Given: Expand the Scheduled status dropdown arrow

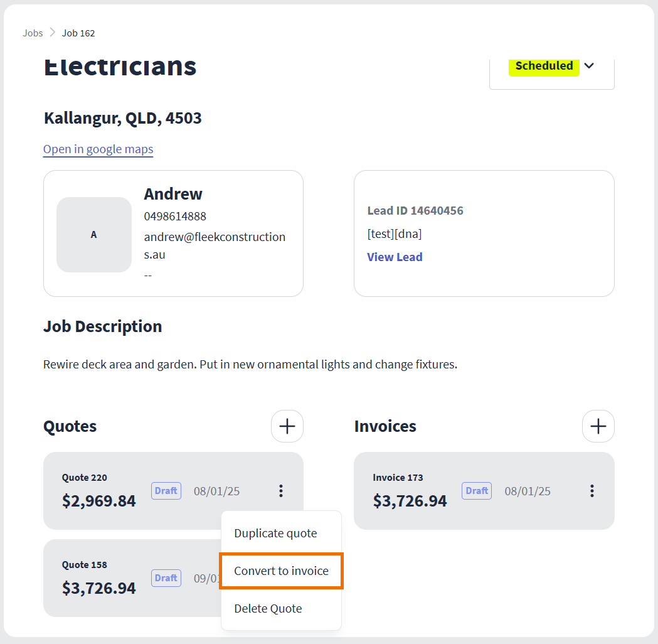Looking at the screenshot, I should tap(589, 66).
